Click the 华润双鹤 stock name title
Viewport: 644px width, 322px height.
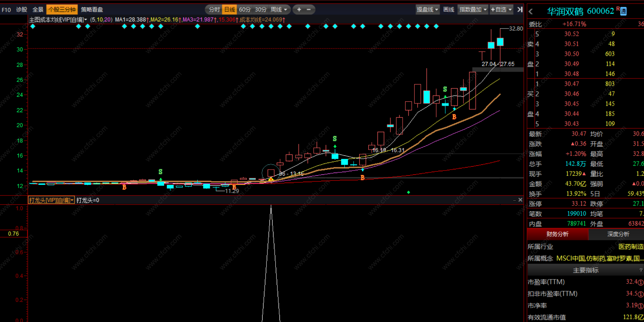point(565,11)
